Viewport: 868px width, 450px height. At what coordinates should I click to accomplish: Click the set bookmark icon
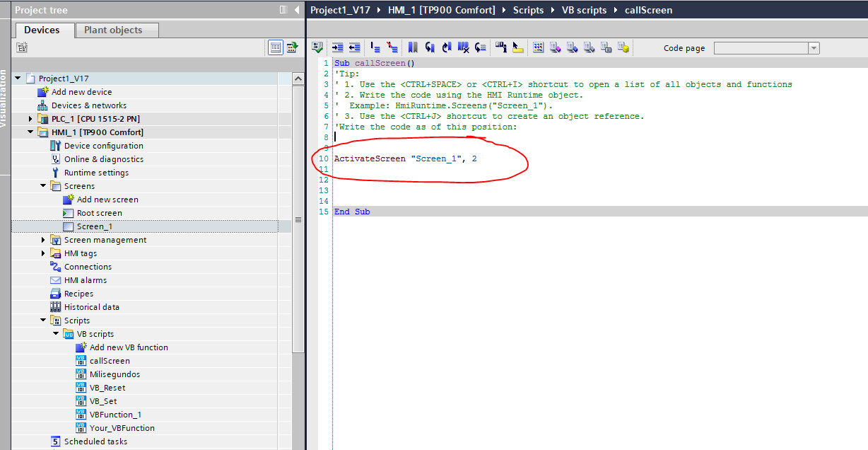[413, 47]
